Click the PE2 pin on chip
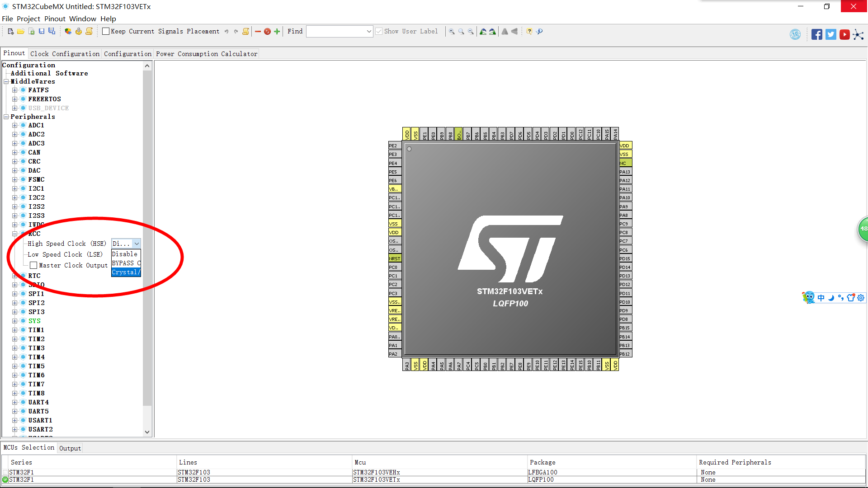The width and height of the screenshot is (868, 488). click(x=395, y=146)
